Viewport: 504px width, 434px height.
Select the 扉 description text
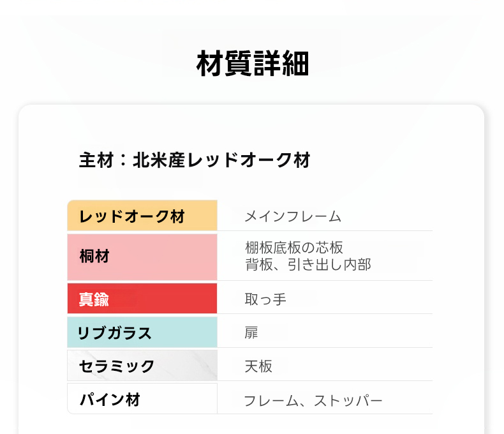coord(251,333)
